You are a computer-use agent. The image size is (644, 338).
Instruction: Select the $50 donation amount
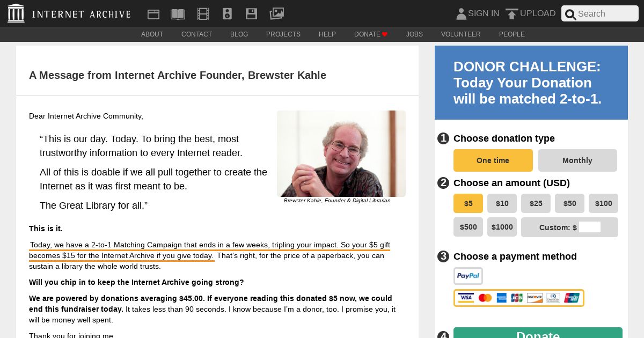[569, 203]
